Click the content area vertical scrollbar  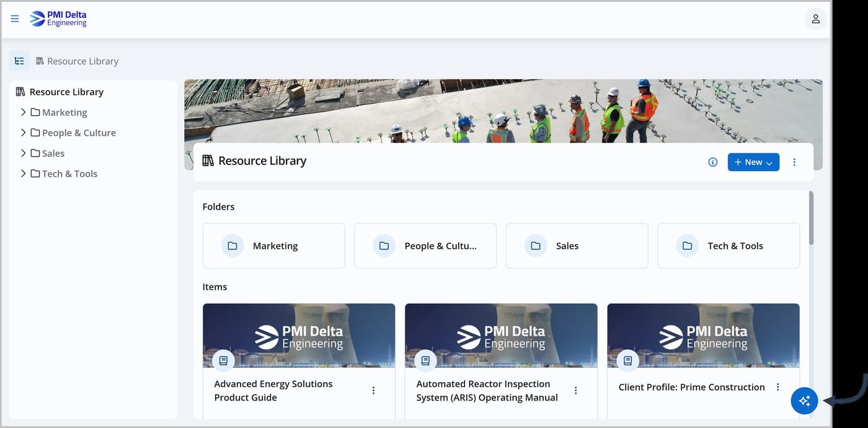[810, 218]
